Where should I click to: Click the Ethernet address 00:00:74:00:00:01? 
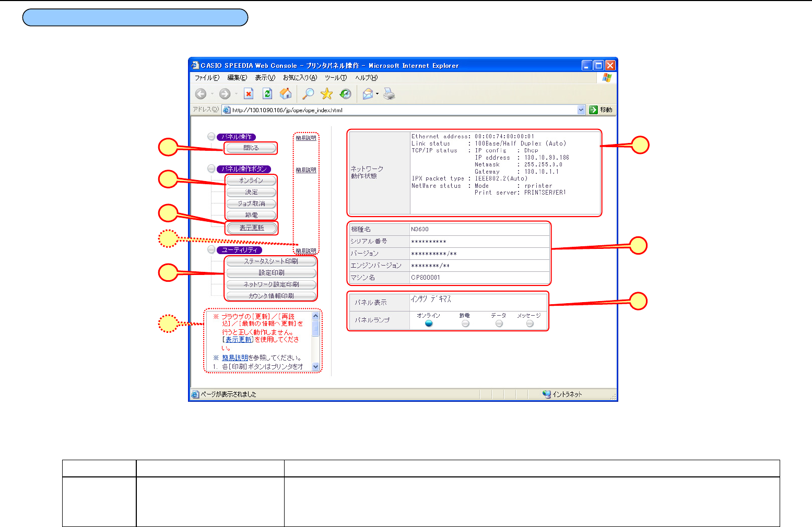[x=504, y=136]
